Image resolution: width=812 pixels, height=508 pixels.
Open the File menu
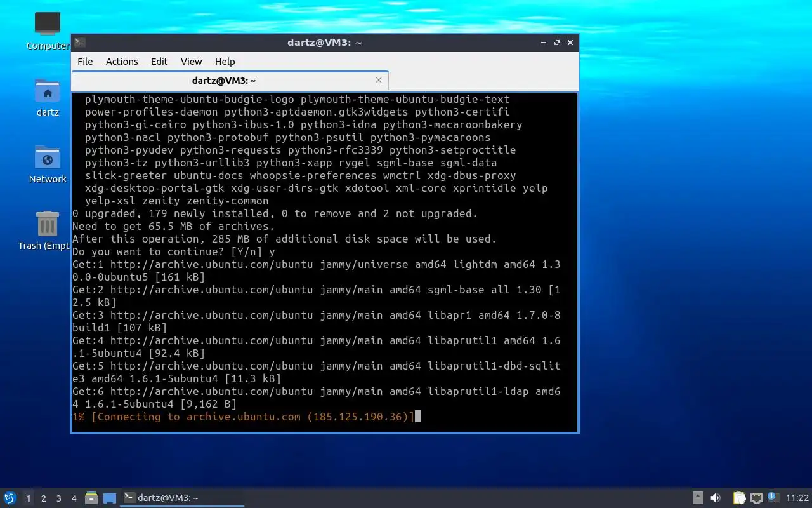coord(85,62)
